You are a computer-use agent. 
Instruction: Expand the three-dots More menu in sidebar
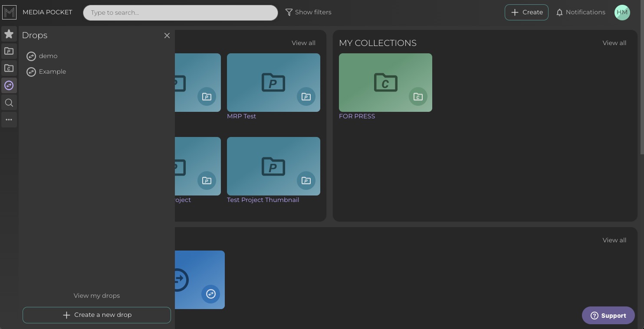tap(9, 120)
